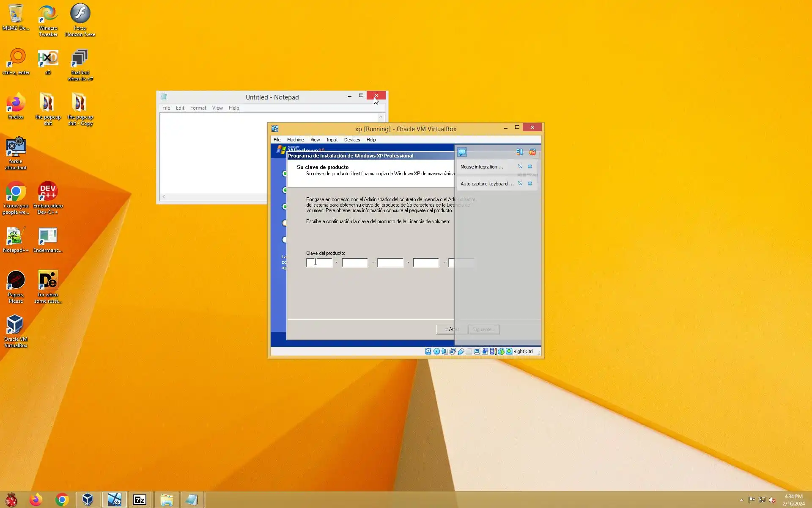Open the Format menu in Notepad
This screenshot has width=812, height=508.
point(198,108)
